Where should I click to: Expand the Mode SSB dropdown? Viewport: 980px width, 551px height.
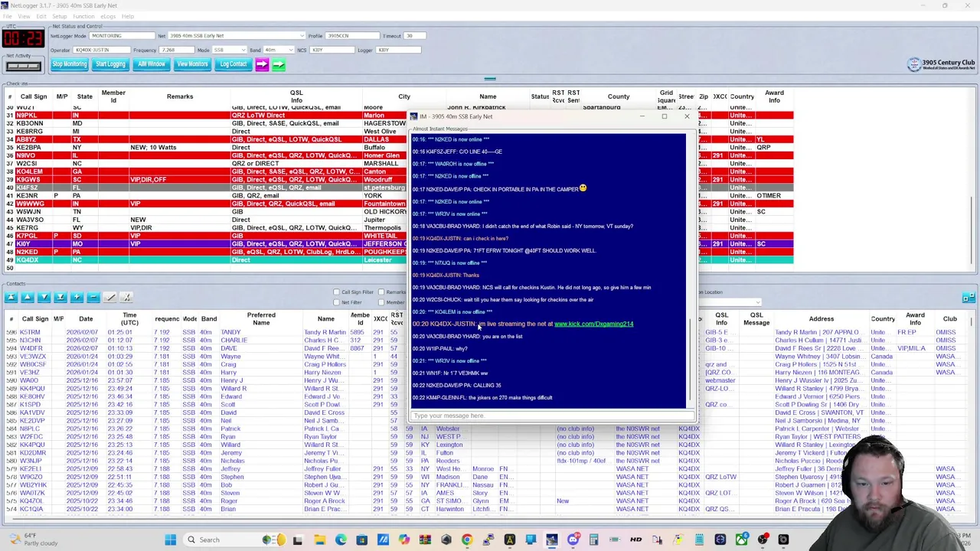(x=244, y=50)
